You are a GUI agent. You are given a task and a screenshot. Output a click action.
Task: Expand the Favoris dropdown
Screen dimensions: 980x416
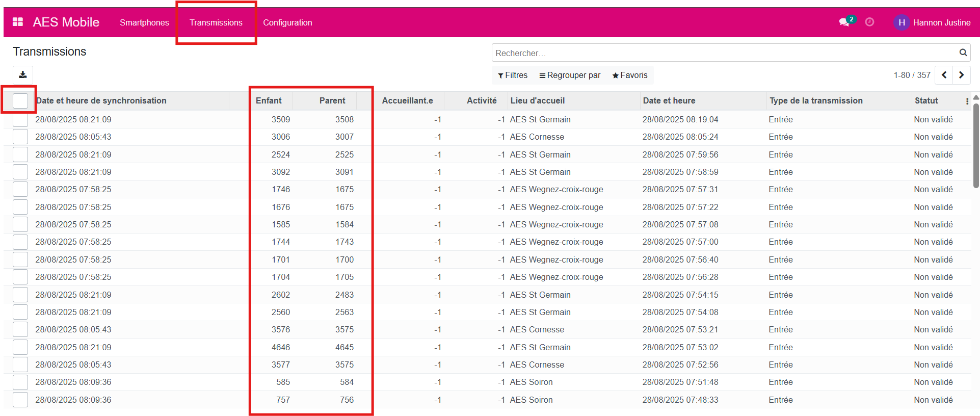point(630,75)
